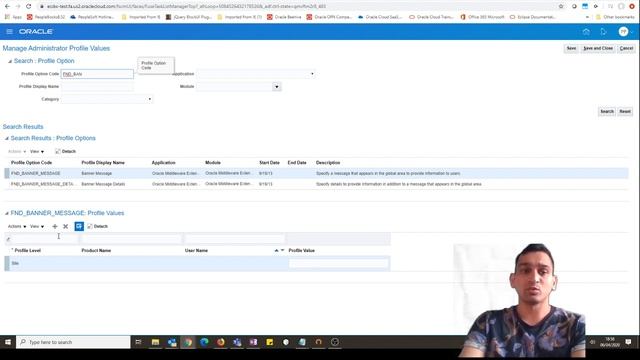Click the ORACLE logo

[36, 31]
